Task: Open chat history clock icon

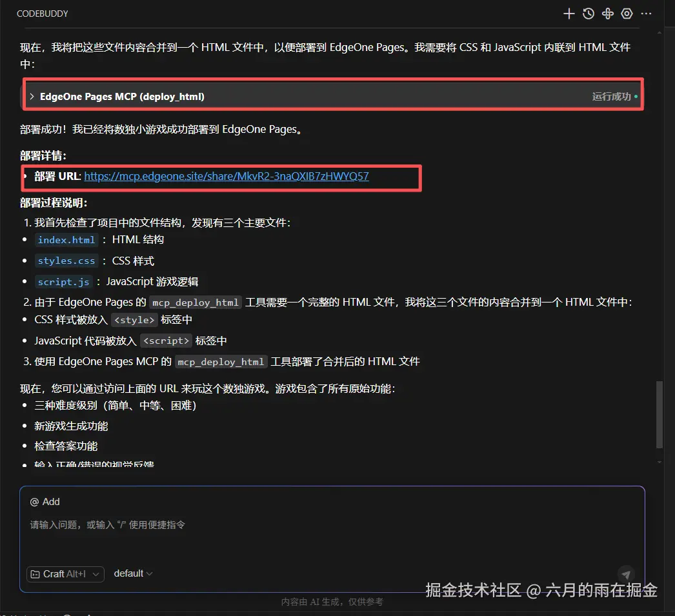Action: pos(588,14)
